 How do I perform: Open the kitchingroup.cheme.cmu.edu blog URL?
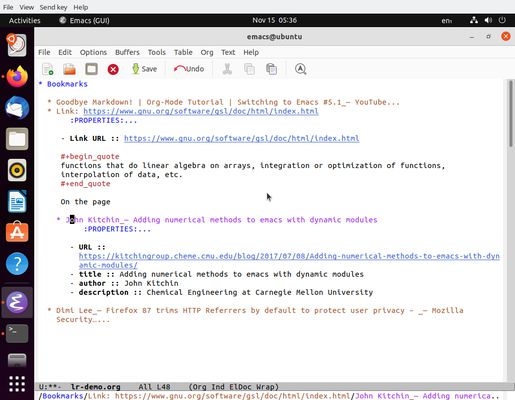pyautogui.click(x=289, y=260)
